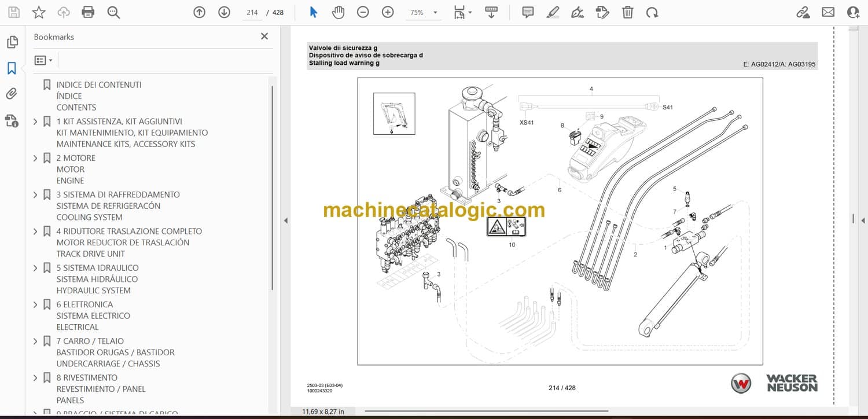Go to the next page with the down arrow
This screenshot has height=419, width=868.
(224, 12)
